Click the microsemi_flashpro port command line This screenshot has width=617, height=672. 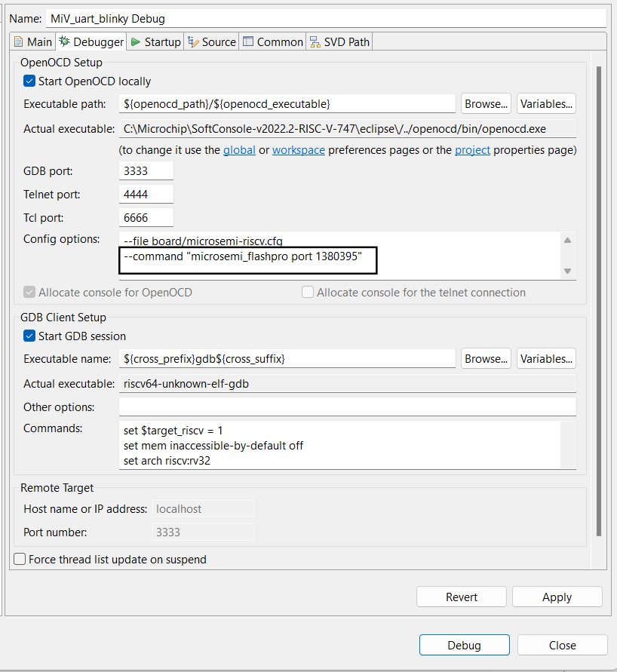(243, 256)
